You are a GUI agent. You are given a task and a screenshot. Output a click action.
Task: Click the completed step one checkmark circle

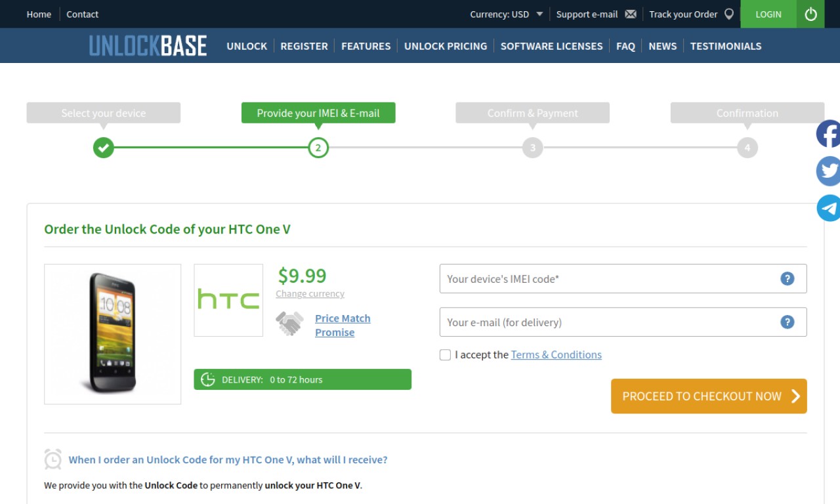pos(103,148)
